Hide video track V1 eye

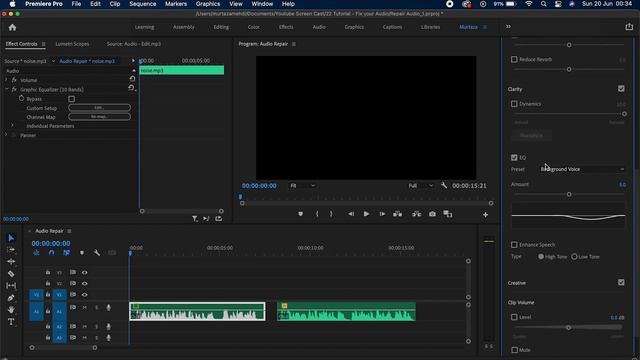[84, 294]
